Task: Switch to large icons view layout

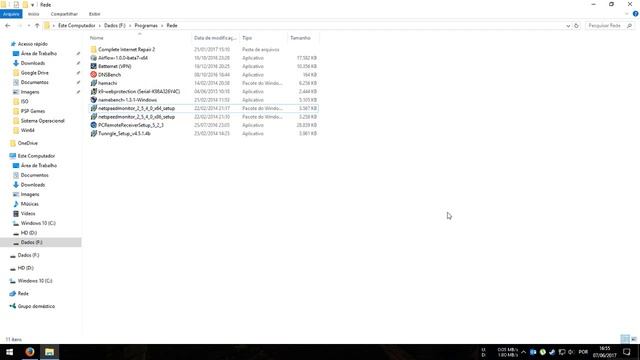Action: pos(633,339)
